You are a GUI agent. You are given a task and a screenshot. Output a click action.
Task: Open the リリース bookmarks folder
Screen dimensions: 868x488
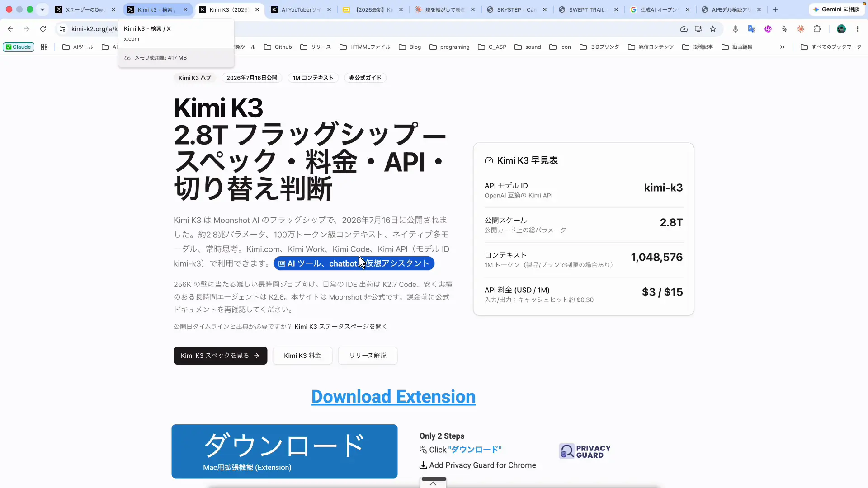316,47
